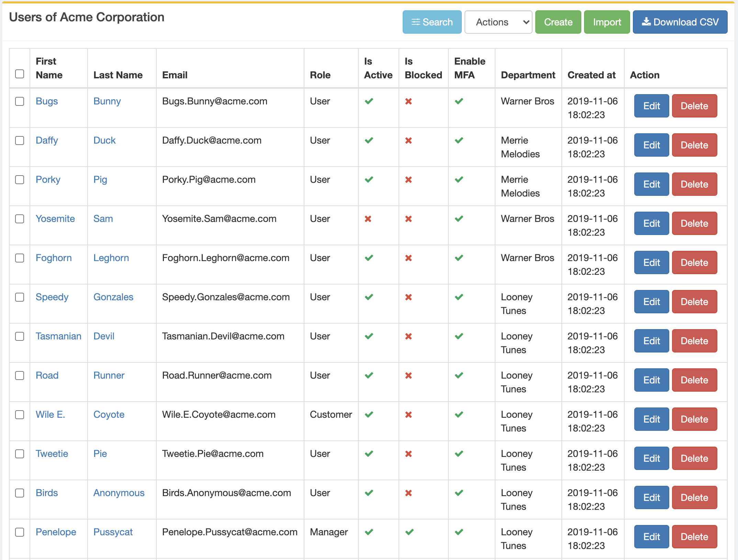Click Daffy Duck's Is Blocked red X
738x560 pixels.
(x=409, y=141)
